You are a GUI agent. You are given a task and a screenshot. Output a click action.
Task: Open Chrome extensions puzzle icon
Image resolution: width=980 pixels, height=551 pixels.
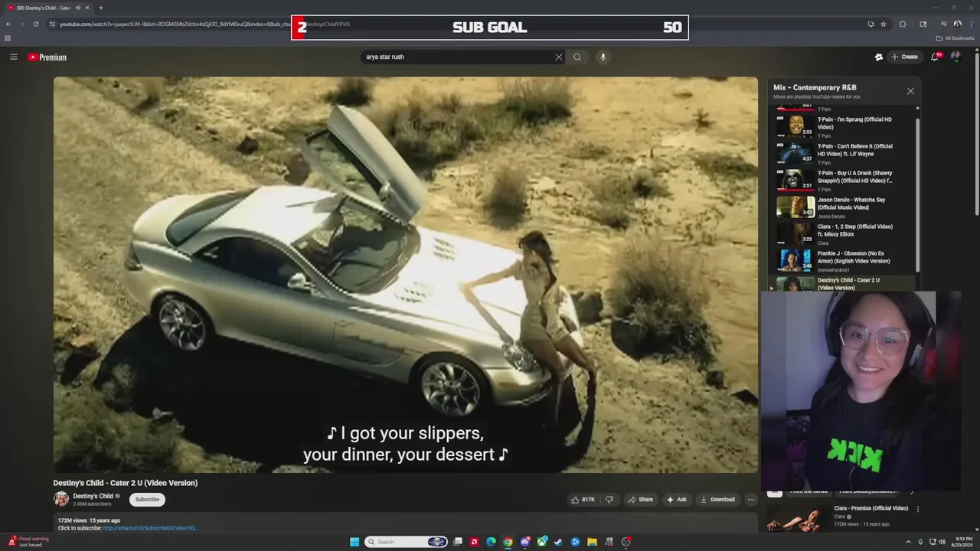[x=903, y=24]
